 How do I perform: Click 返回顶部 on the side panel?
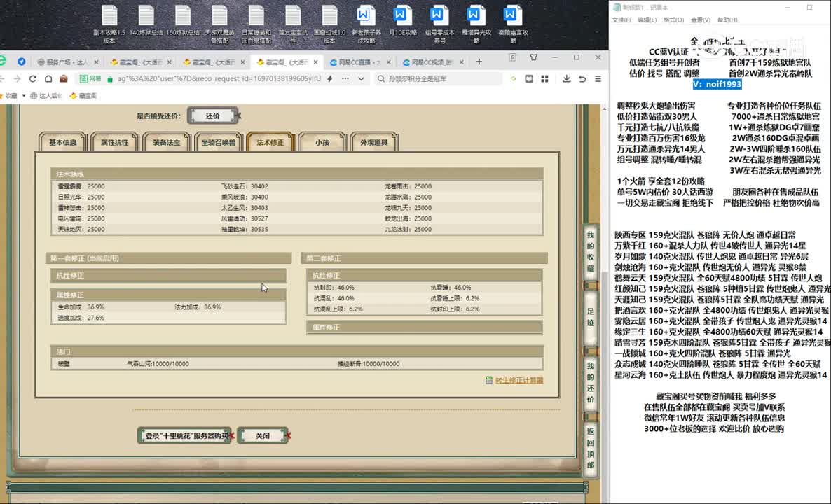coord(591,448)
